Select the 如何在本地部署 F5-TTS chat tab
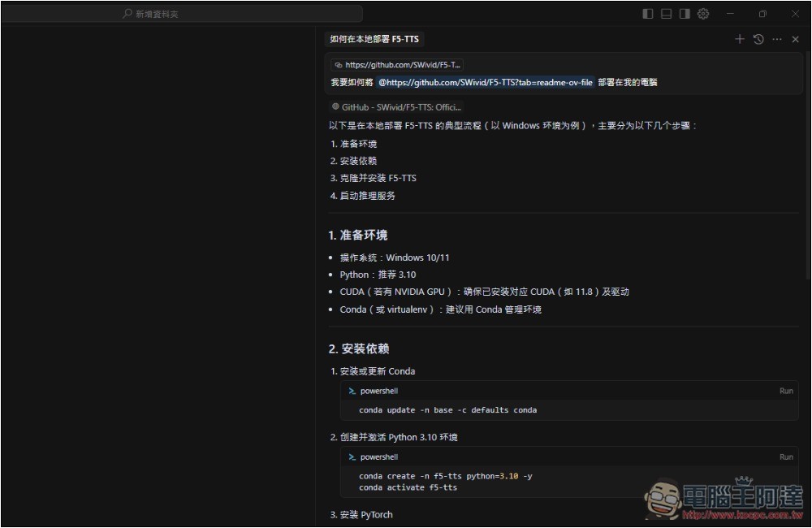 374,39
